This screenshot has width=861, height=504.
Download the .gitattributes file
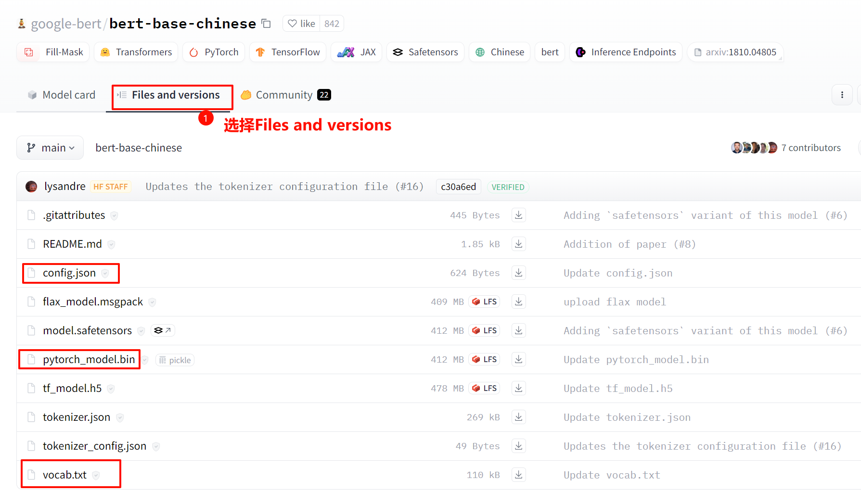519,215
